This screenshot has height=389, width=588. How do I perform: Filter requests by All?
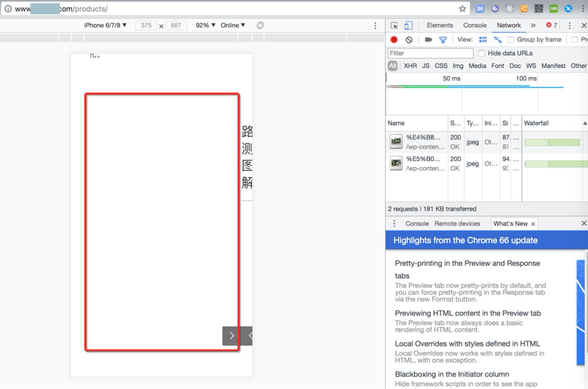click(x=392, y=66)
